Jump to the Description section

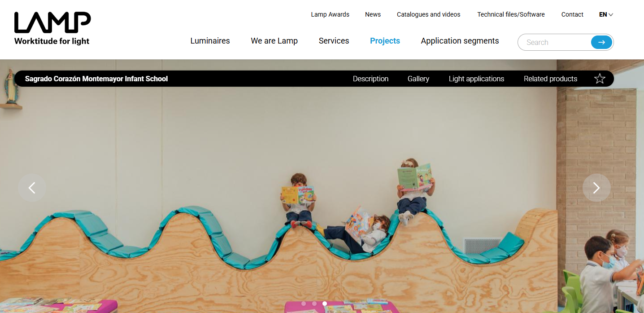pyautogui.click(x=370, y=79)
